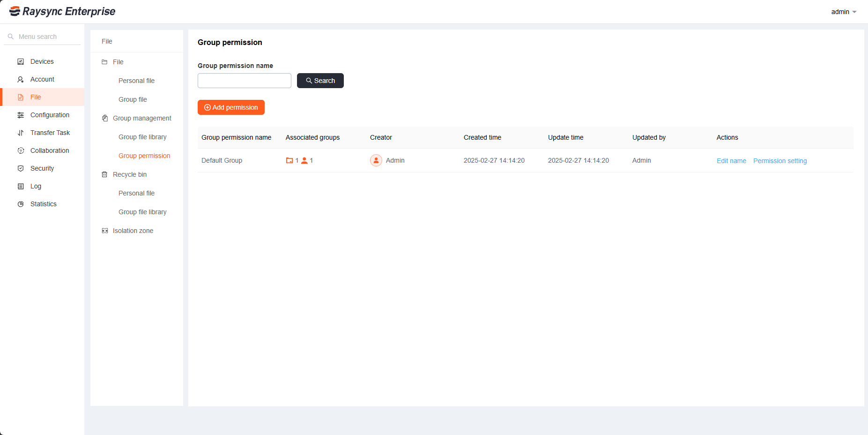Click the Group permission page heading
Viewport: 868px width, 435px height.
[x=230, y=42]
